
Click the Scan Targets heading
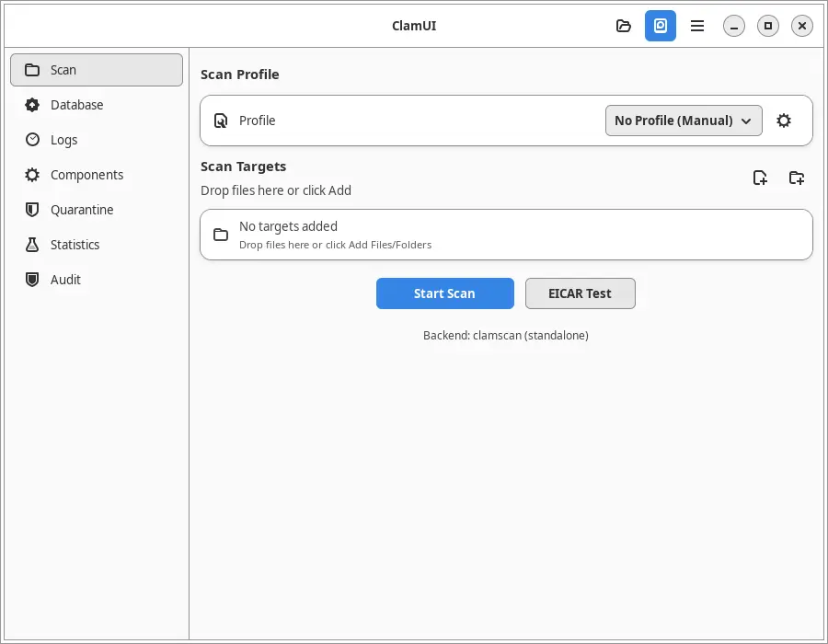pyautogui.click(x=243, y=167)
